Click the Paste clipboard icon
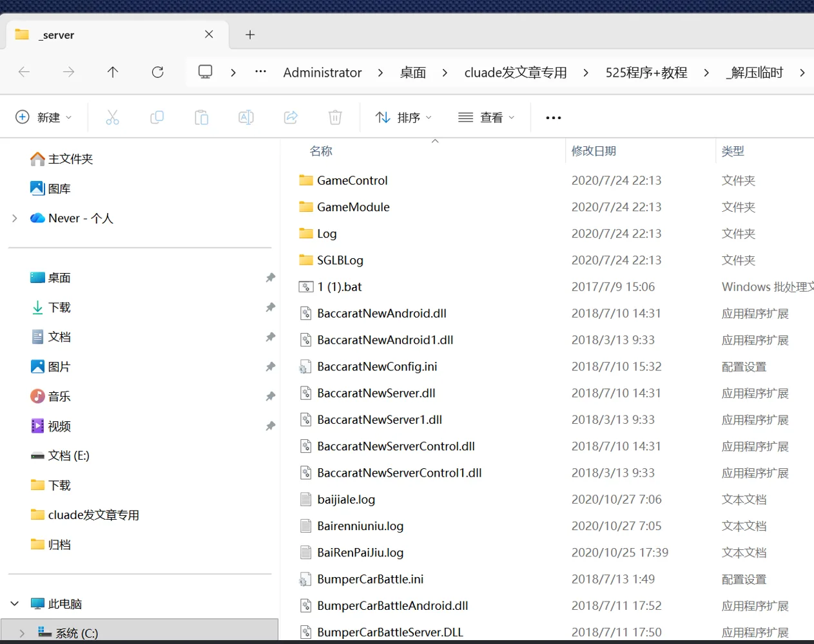The width and height of the screenshot is (814, 644). (201, 117)
